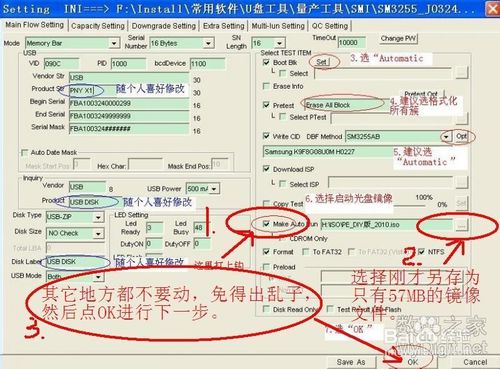This screenshot has height=369, width=500.
Task: Open the Disk Type USB-ZIP dropdown
Action: coord(98,217)
